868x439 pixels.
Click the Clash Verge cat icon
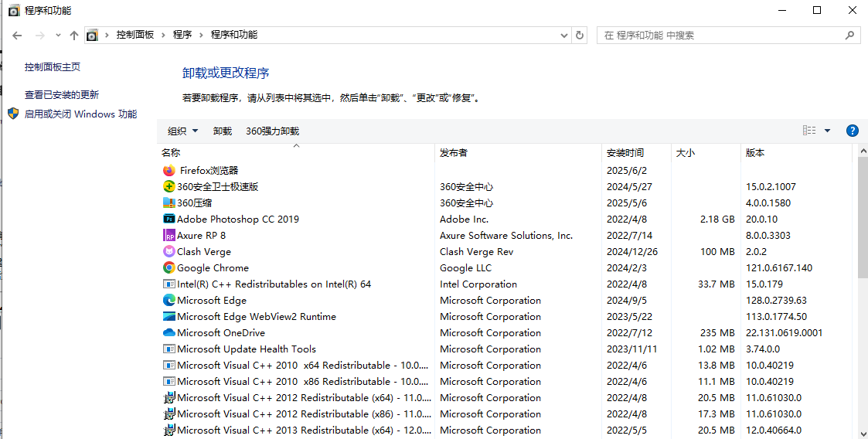click(x=169, y=251)
